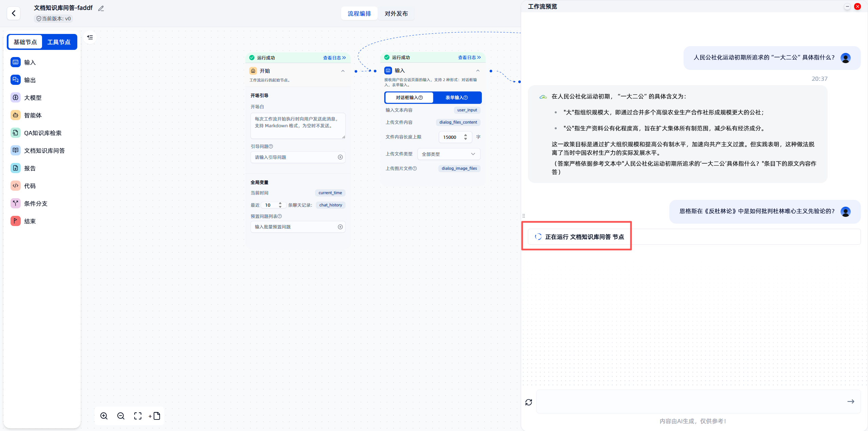Screen dimensions: 868x431
Task: Switch to 表单输入 mode
Action: tap(456, 97)
